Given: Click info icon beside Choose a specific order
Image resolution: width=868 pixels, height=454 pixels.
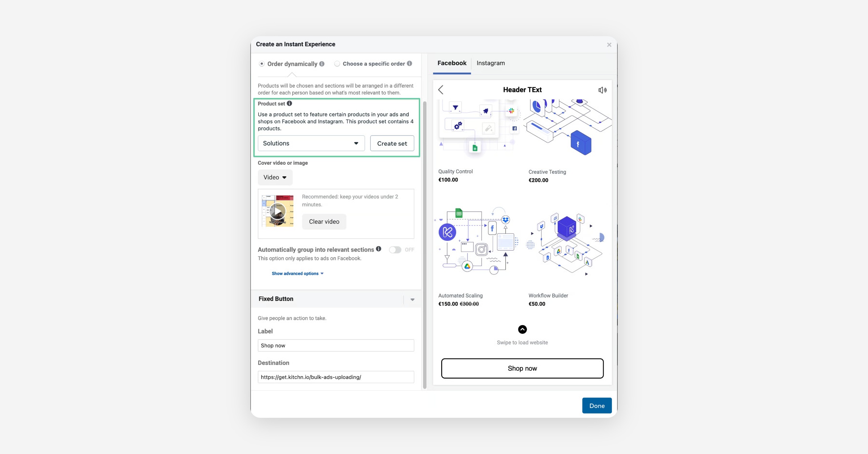Looking at the screenshot, I should tap(409, 63).
